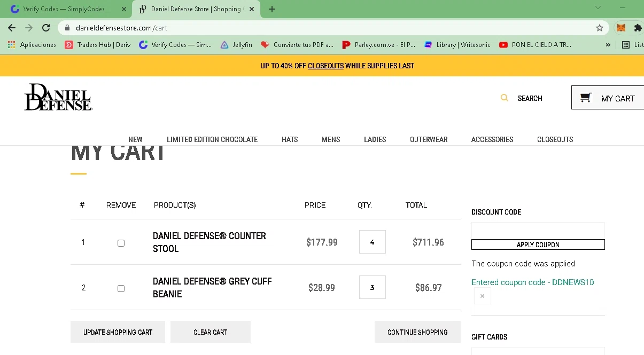
Task: Bookmark this page with the star icon
Action: (600, 28)
